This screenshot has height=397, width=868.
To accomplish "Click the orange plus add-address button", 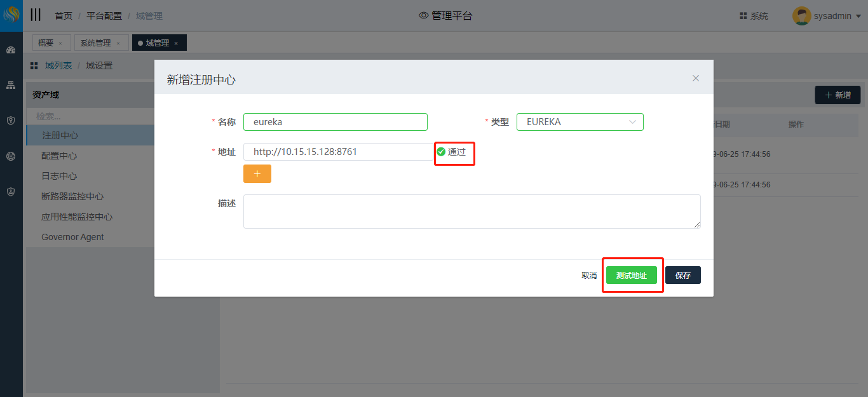I will [x=257, y=174].
